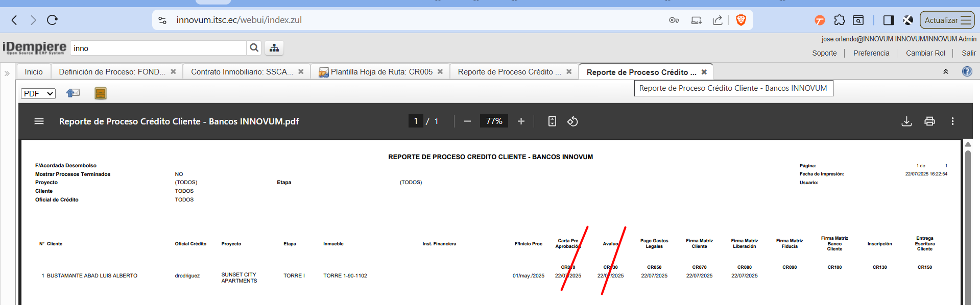
Task: Open PDF viewer more options menu
Action: point(952,121)
